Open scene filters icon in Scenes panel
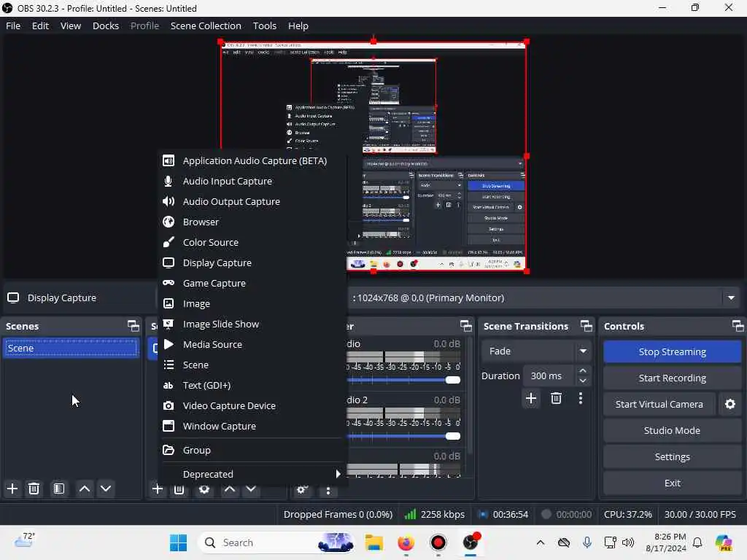Viewport: 747px width, 560px height. [x=58, y=489]
